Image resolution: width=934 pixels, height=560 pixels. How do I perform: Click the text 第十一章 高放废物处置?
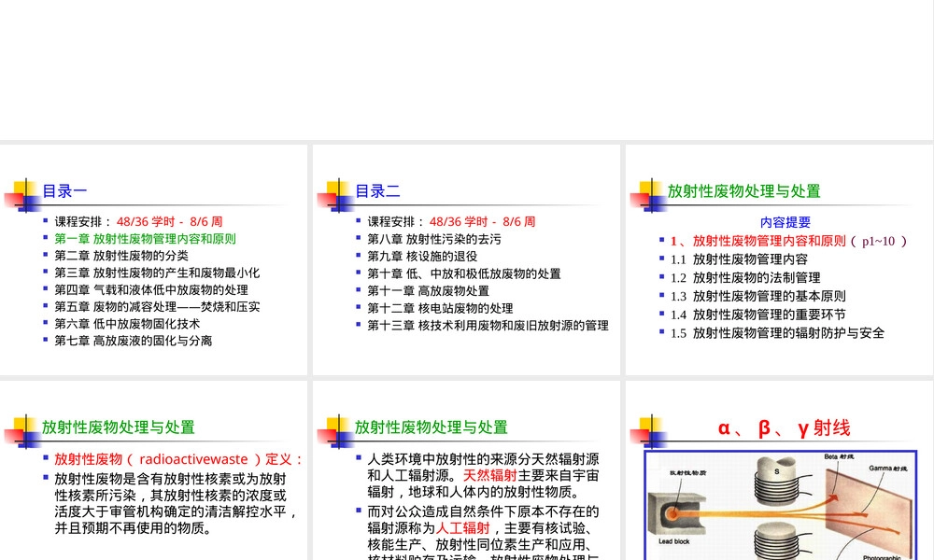click(x=429, y=291)
